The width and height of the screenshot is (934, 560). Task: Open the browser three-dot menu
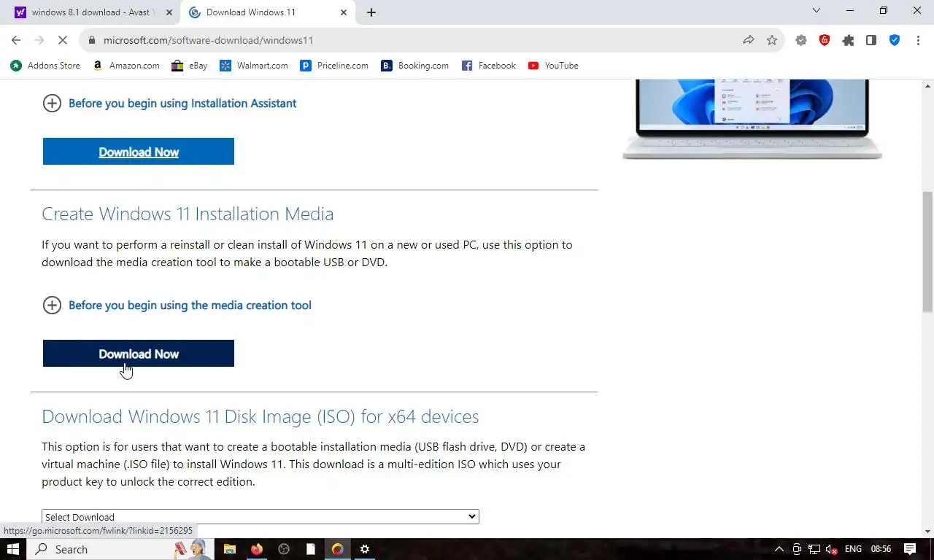pyautogui.click(x=918, y=40)
